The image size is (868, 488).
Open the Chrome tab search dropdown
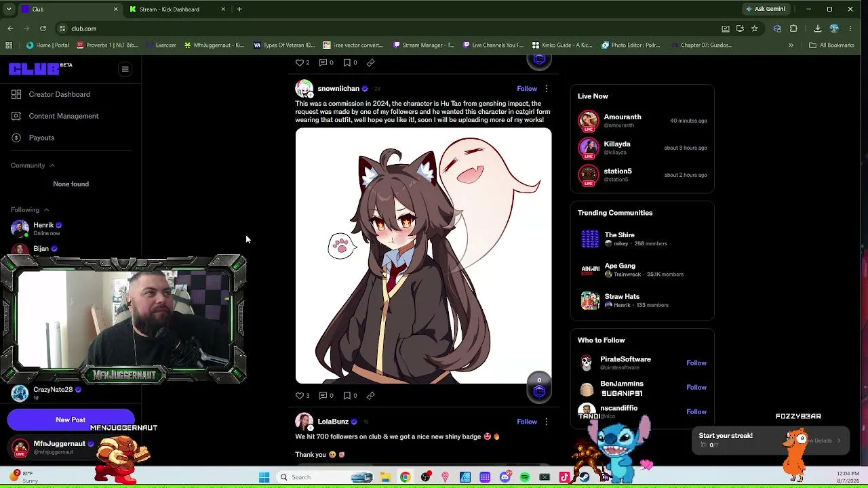9,9
